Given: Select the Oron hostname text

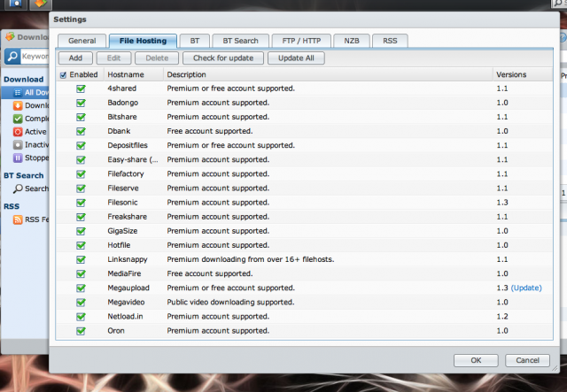Looking at the screenshot, I should (x=116, y=331).
